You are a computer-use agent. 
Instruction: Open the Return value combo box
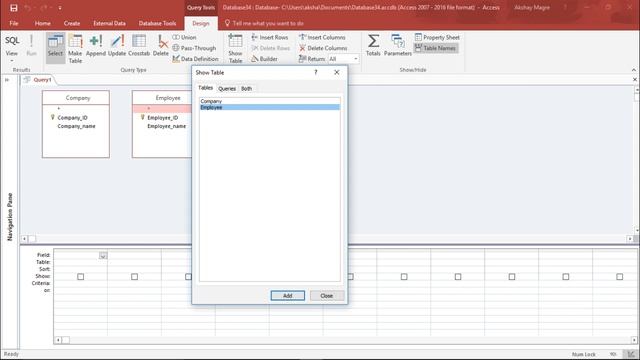point(343,59)
